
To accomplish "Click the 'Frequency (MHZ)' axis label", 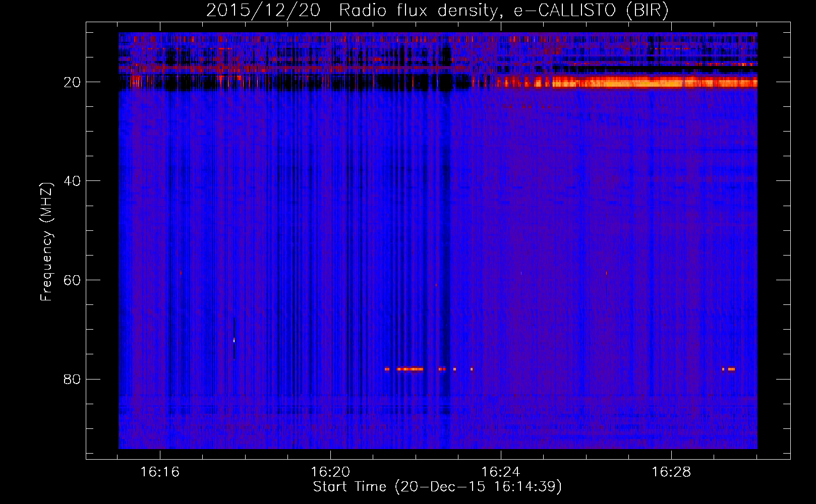I will 46,242.
